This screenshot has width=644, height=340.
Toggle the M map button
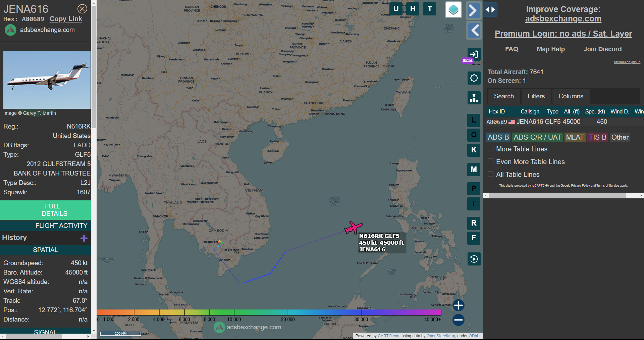coord(474,169)
